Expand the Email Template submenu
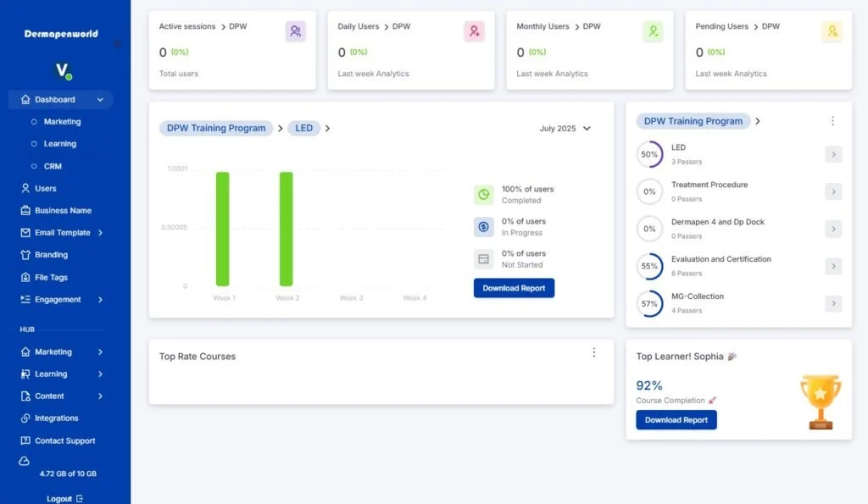Screen dimensions: 868x504 (100, 233)
